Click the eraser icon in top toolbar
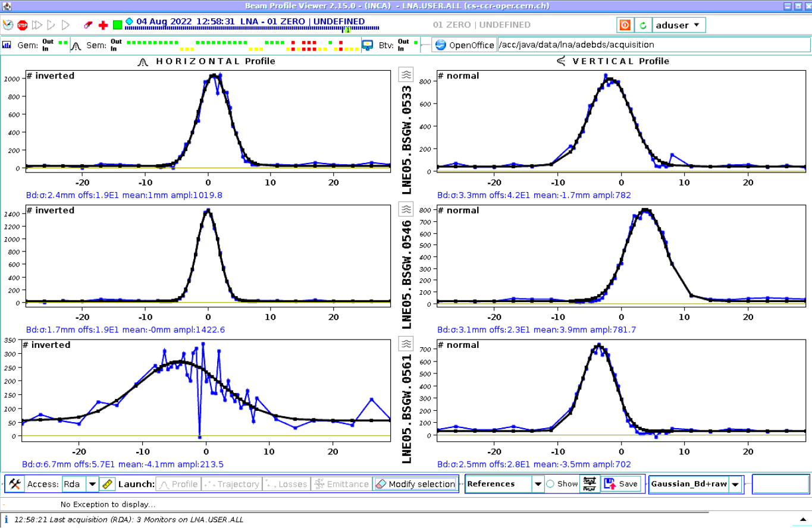The height and width of the screenshot is (528, 812). 88,25
